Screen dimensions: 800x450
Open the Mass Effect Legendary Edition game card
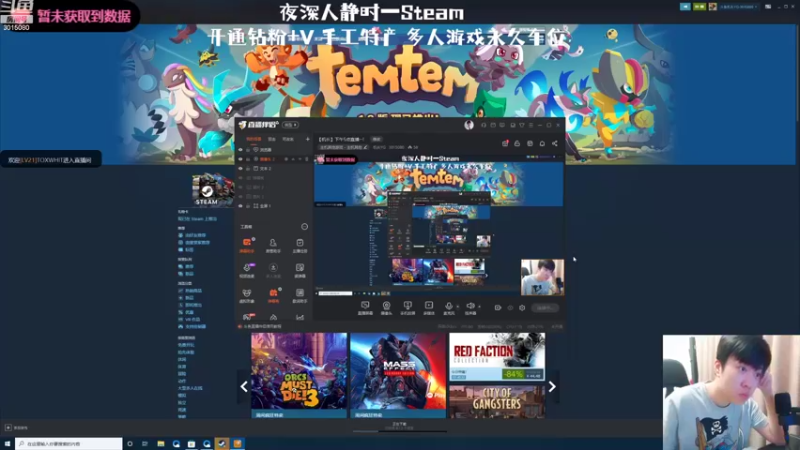click(x=398, y=376)
